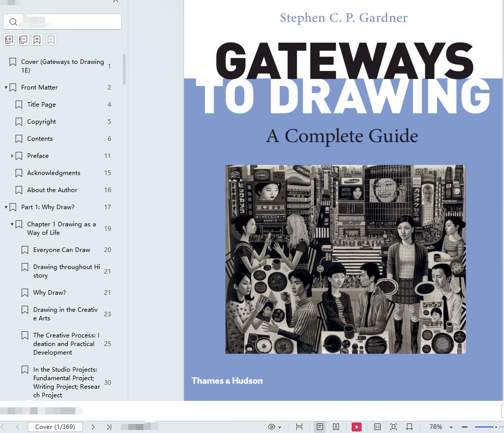Click the bookmark panel scrollbar thumb
504x433 pixels.
click(x=124, y=69)
